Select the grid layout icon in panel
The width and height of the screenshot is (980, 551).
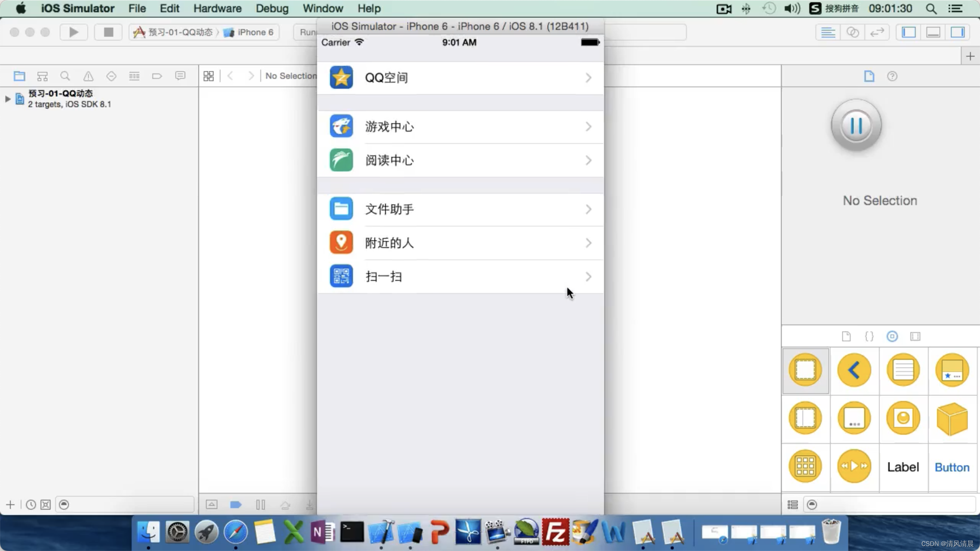point(805,466)
